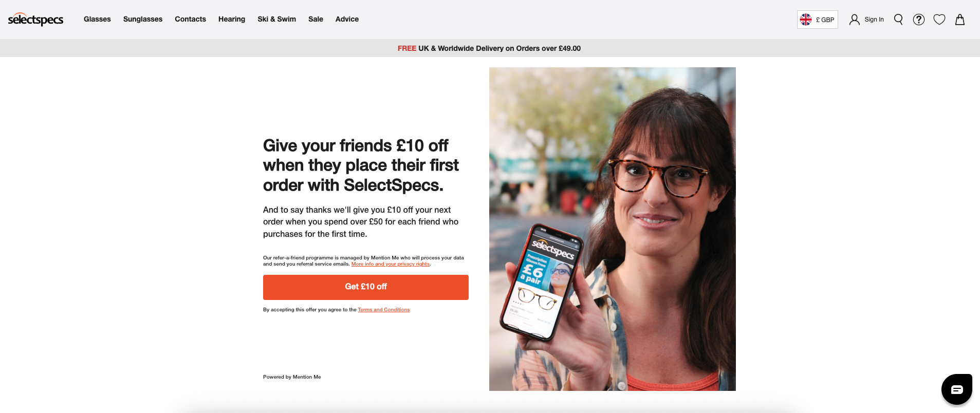Click the Get £10 off button

(366, 287)
